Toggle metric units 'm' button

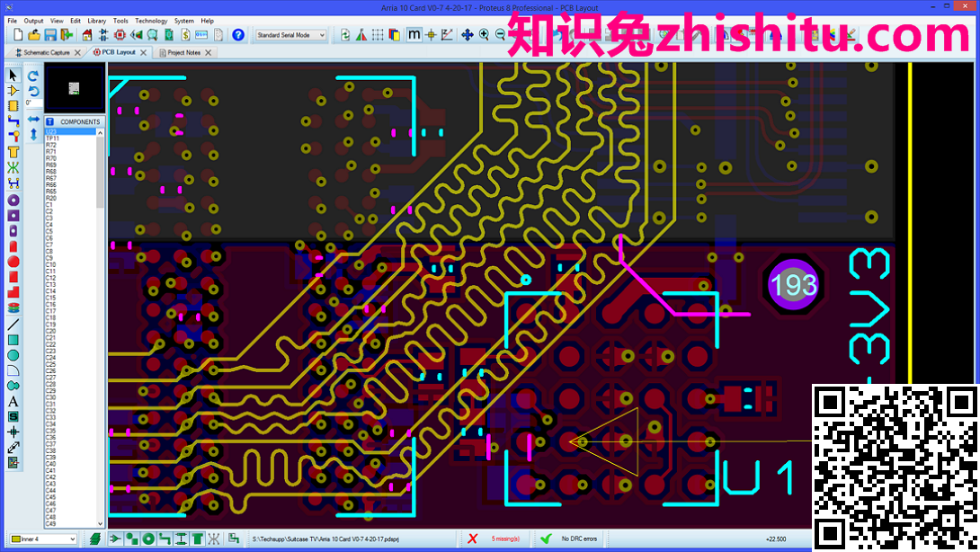coord(414,35)
